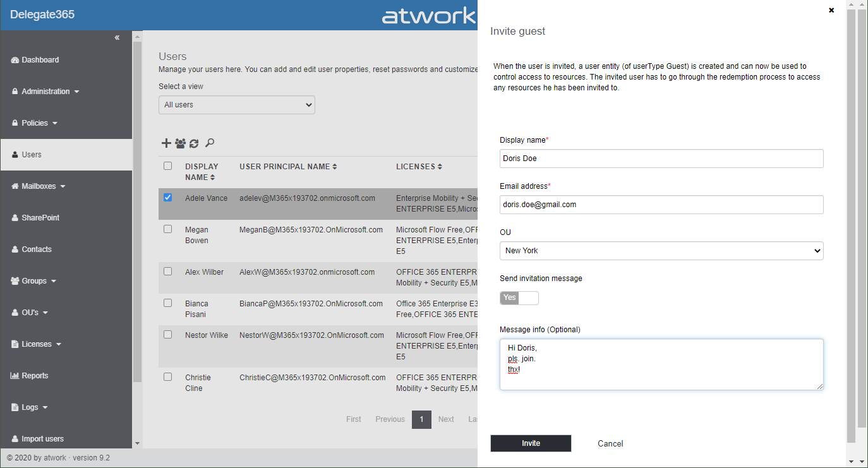Click the Invite guest panel scrollbar
Image resolution: width=868 pixels, height=468 pixels.
[x=851, y=226]
